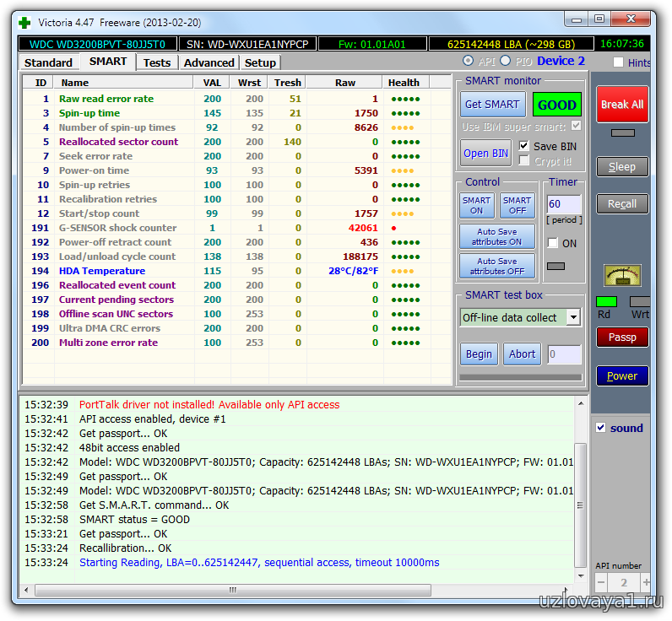
Task: Click the plus stepper under API number
Action: (646, 582)
